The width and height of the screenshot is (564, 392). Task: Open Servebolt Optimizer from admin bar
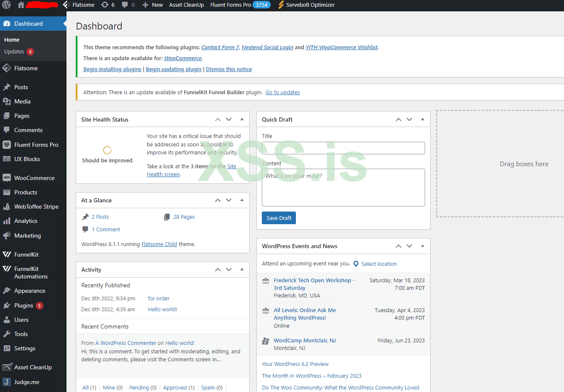point(306,5)
